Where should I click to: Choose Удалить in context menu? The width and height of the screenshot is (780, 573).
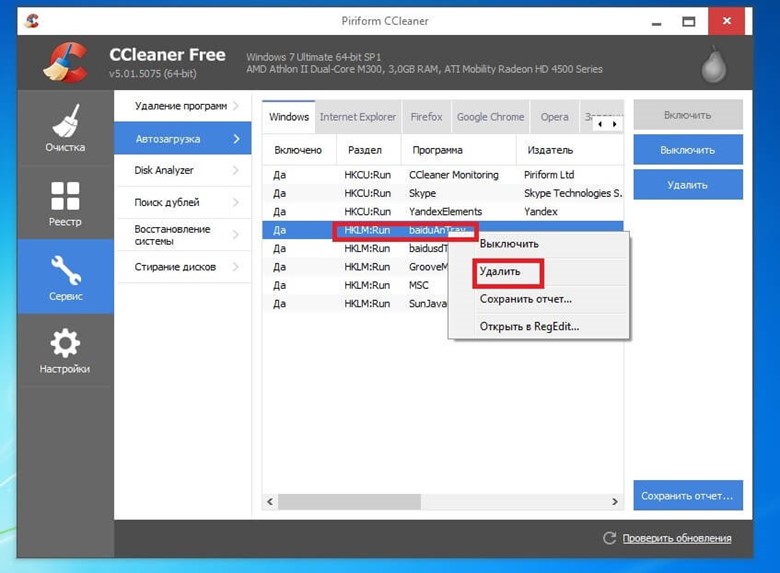pyautogui.click(x=539, y=272)
